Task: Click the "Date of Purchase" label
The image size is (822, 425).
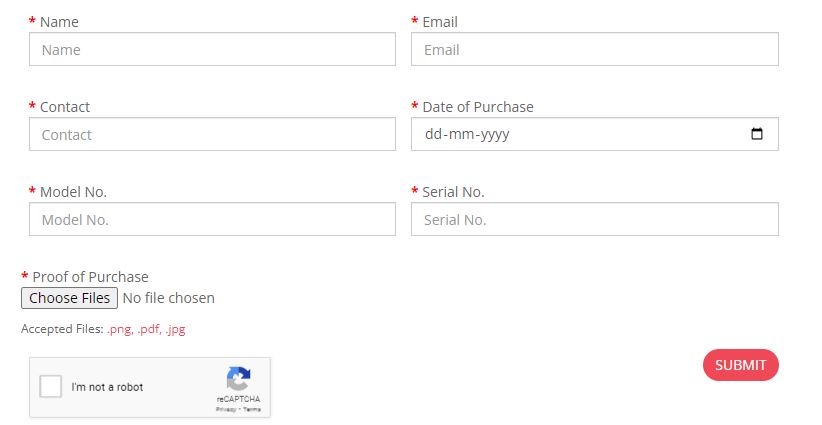Action: tap(478, 107)
